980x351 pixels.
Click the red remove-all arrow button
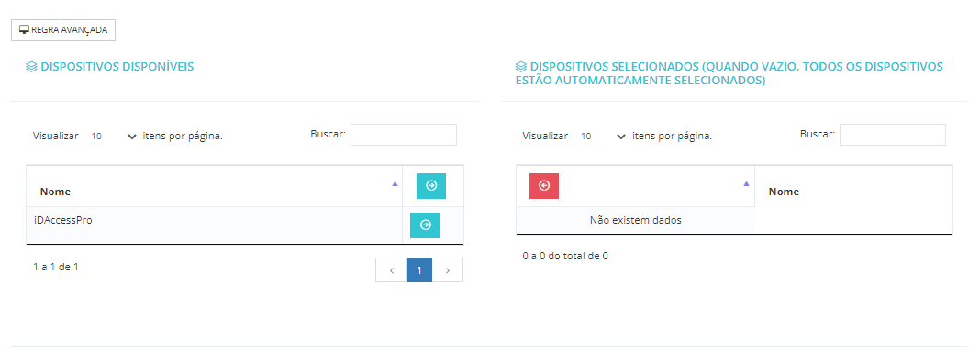[544, 185]
